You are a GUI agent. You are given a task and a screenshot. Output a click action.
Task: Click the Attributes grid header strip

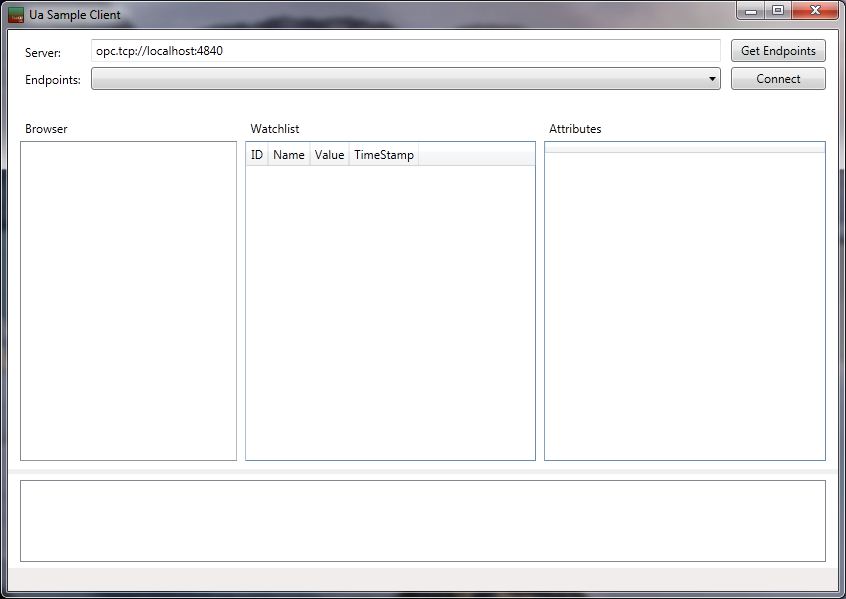pos(684,148)
